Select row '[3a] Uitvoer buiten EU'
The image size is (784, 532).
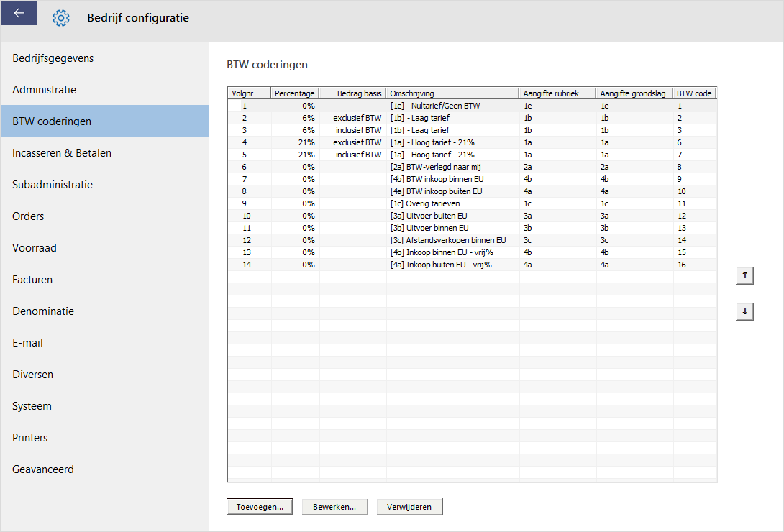click(472, 216)
